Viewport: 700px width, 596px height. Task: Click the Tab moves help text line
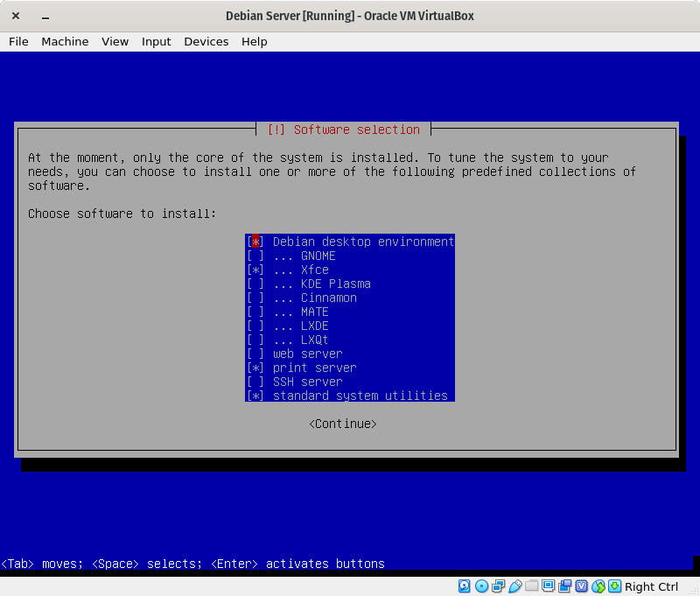192,564
